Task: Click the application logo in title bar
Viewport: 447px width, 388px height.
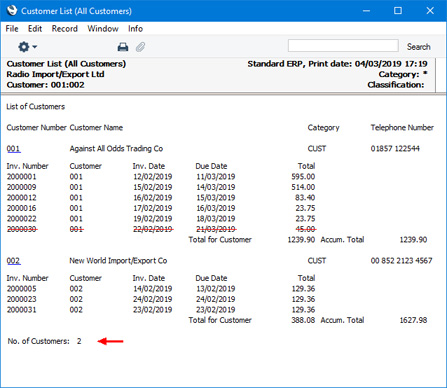Action: click(x=12, y=10)
